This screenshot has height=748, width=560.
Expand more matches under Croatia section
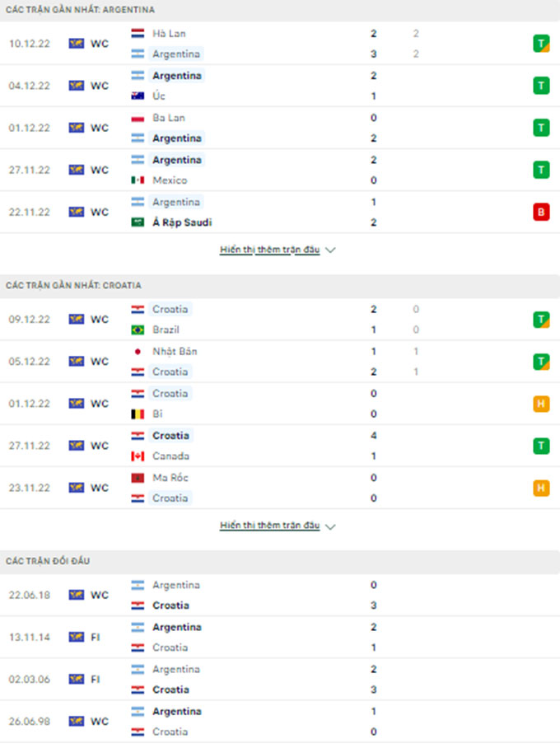269,526
